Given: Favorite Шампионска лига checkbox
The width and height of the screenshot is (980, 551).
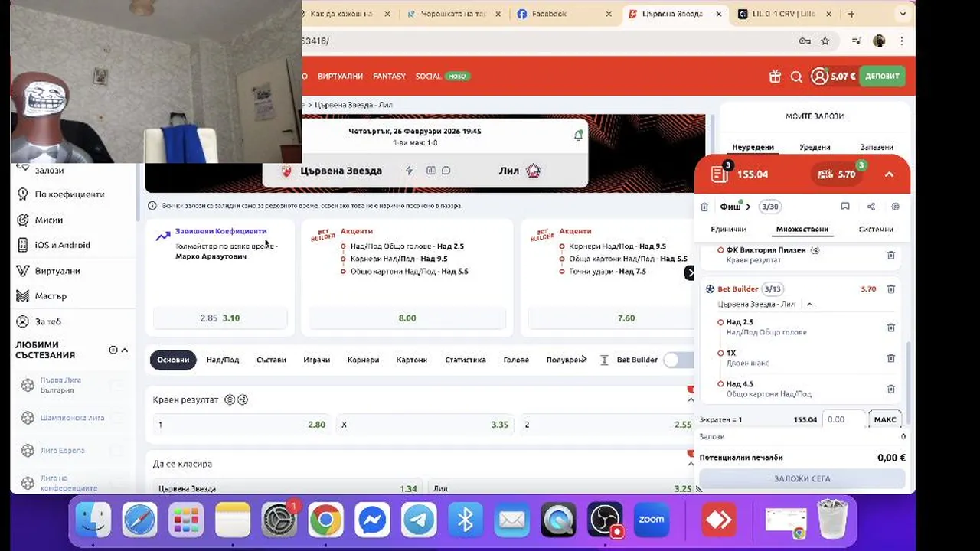Looking at the screenshot, I should tap(117, 418).
